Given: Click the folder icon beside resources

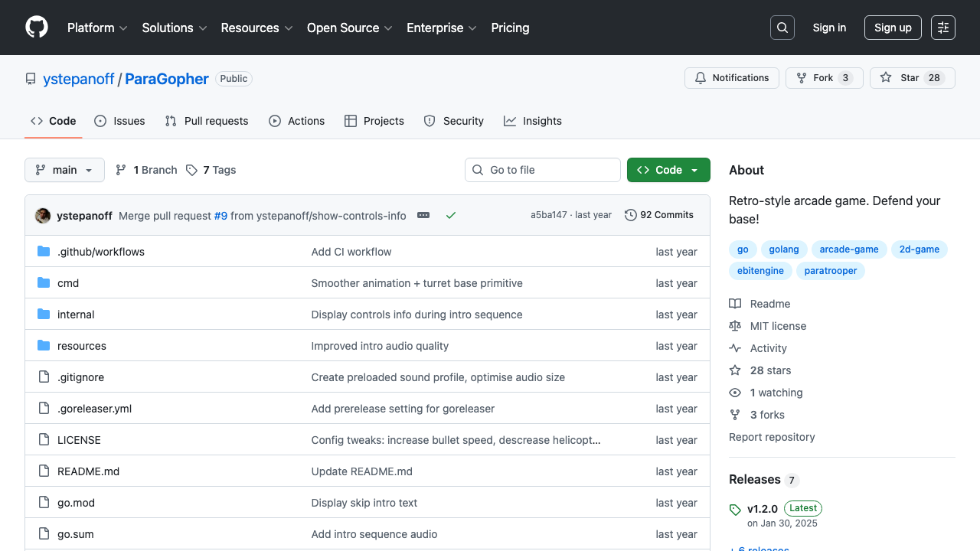Looking at the screenshot, I should 44,345.
